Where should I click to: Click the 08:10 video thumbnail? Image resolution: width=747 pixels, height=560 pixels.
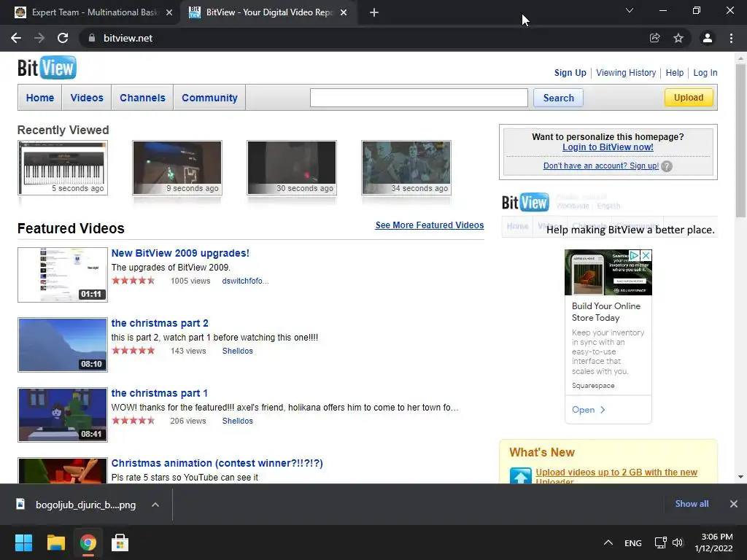coord(63,345)
